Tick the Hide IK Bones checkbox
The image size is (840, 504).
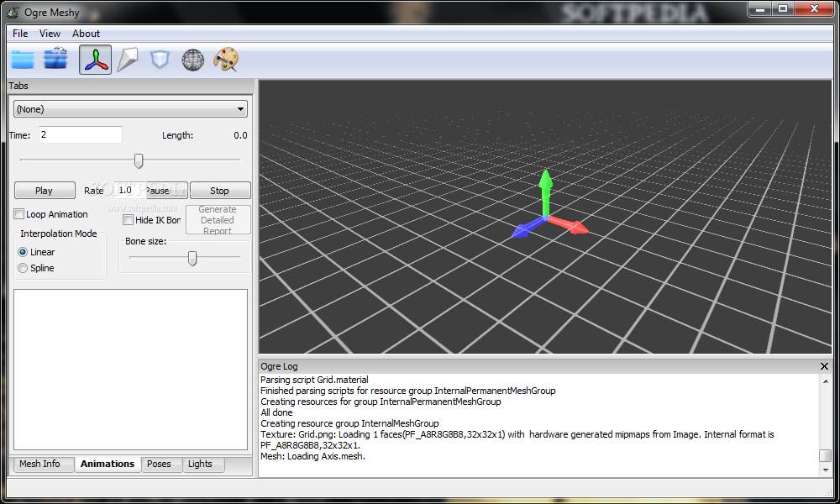(x=128, y=220)
